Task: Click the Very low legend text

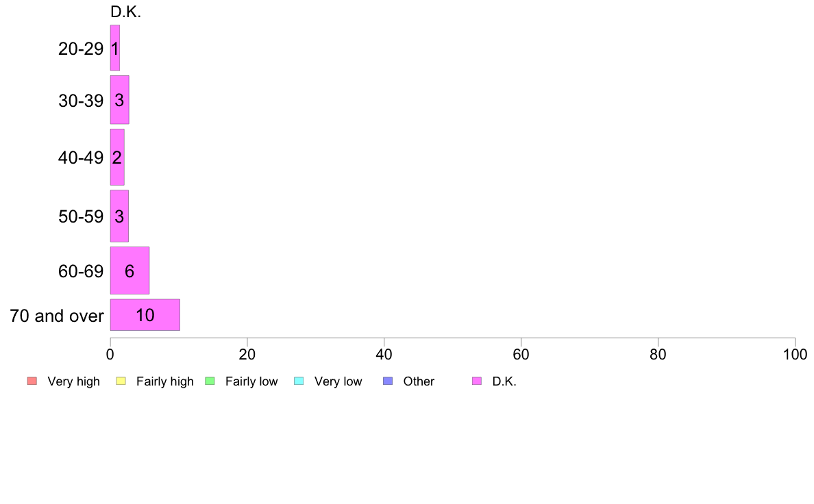Action: point(338,381)
